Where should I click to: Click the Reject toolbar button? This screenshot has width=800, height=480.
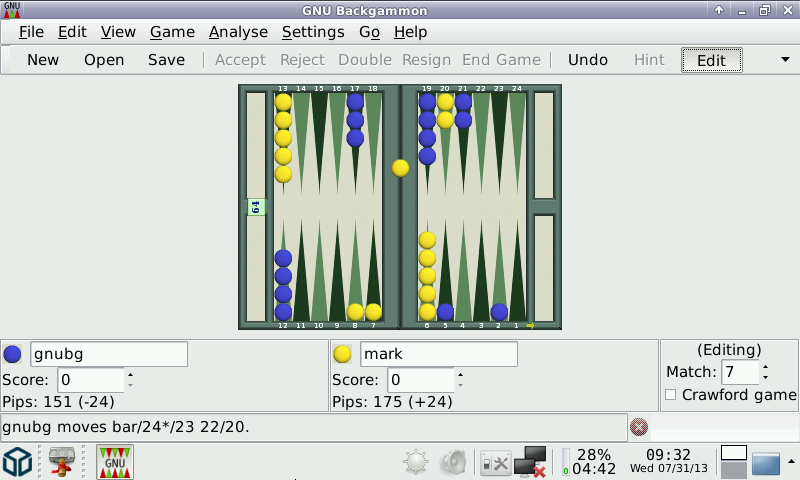[x=302, y=60]
